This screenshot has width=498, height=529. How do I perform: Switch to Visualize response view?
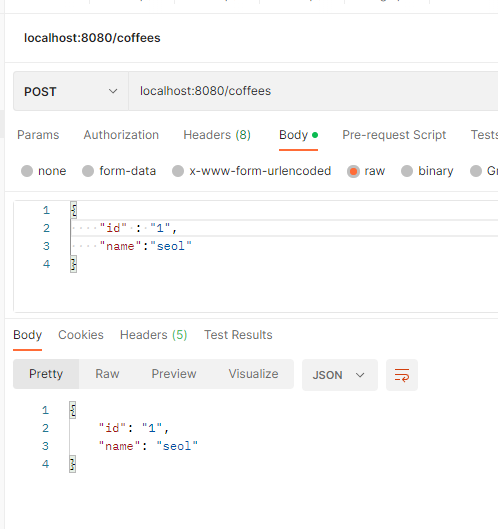tap(253, 374)
